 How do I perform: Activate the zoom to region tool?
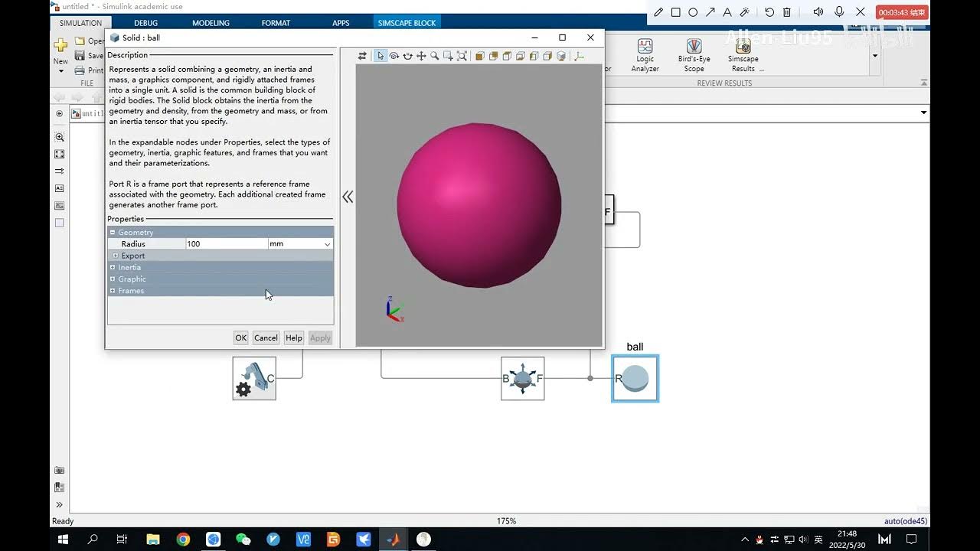click(x=448, y=56)
